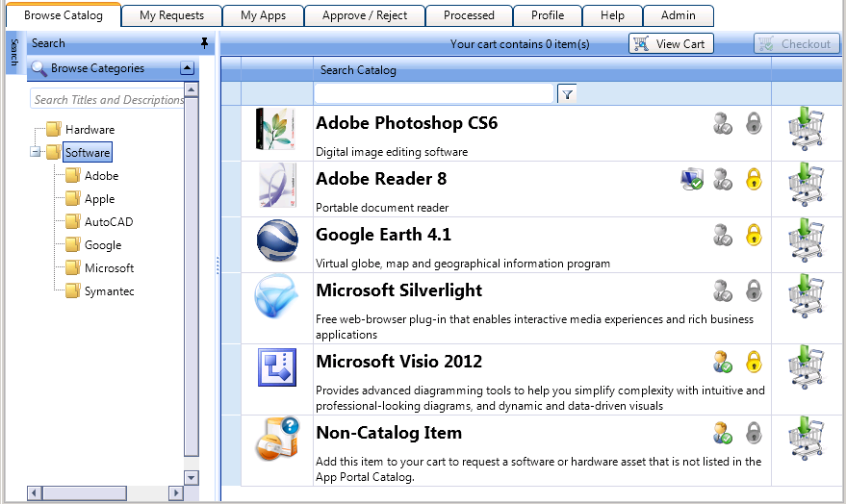The height and width of the screenshot is (504, 846).
Task: Click the Adobe Photoshop CS6 box thumbnail
Action: 275,128
